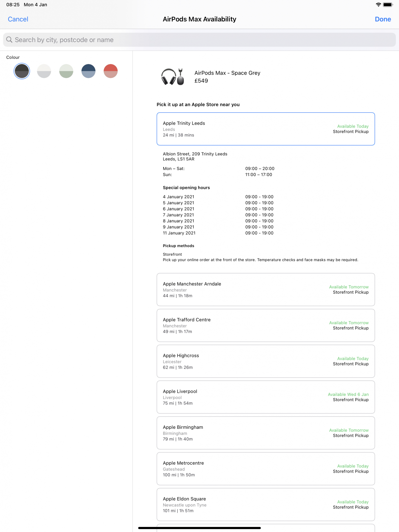Tap the home indicator bar
399x532 pixels.
199,528
